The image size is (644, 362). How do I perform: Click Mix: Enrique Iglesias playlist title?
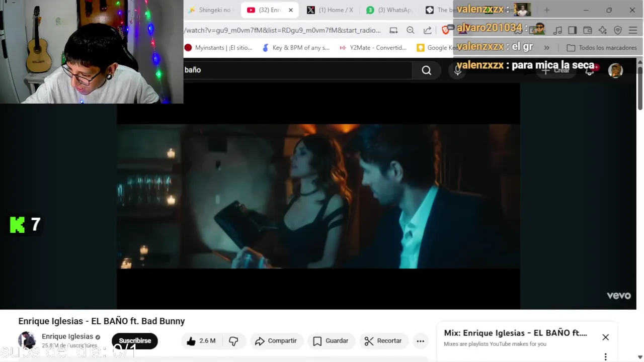515,333
